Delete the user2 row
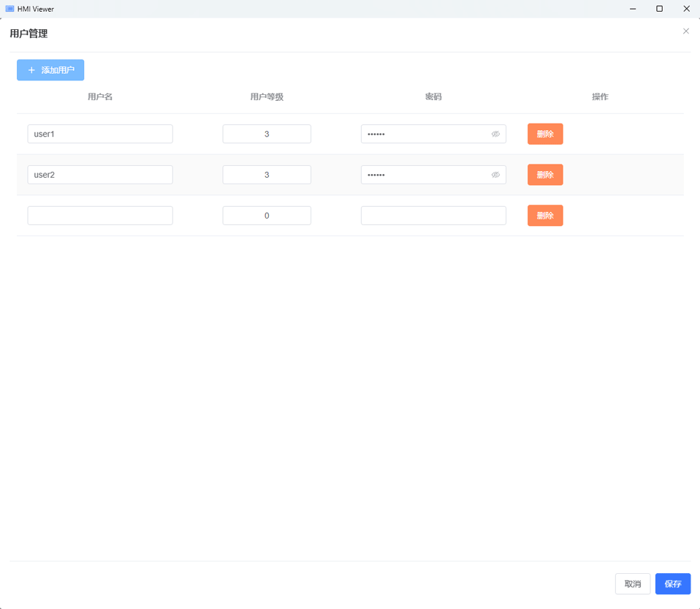The image size is (700, 609). tap(545, 175)
